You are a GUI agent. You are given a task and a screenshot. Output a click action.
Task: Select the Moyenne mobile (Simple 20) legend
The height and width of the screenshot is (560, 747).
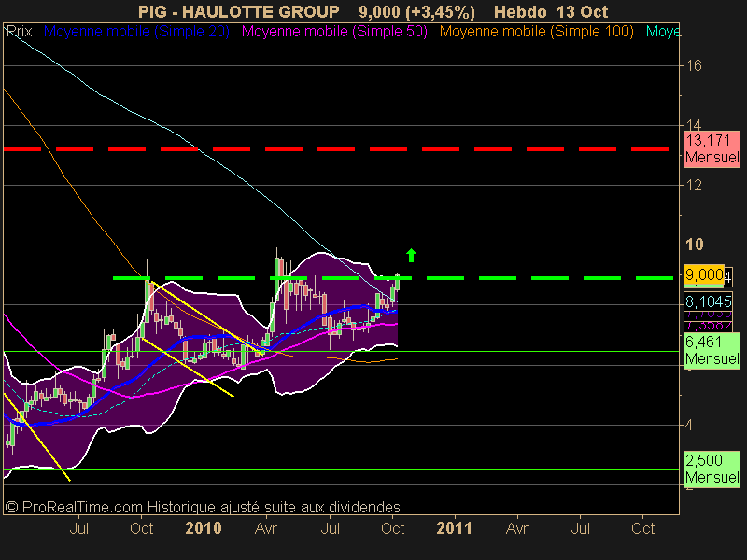coord(136,32)
